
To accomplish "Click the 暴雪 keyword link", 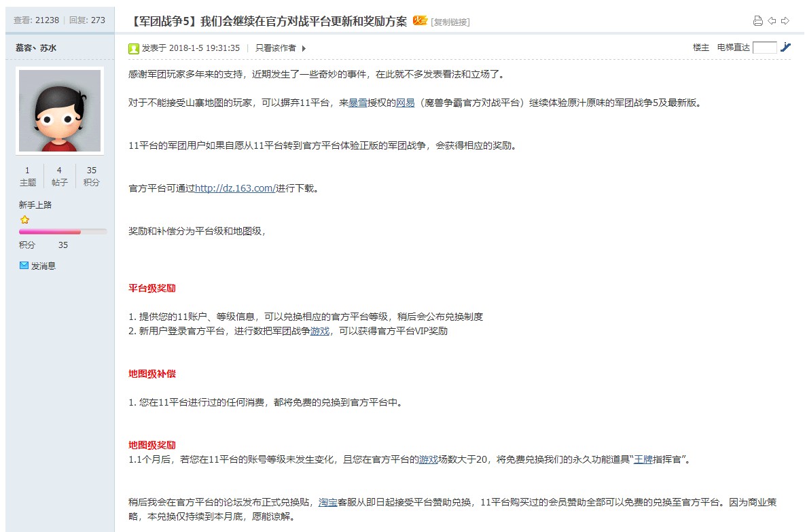I will (358, 103).
